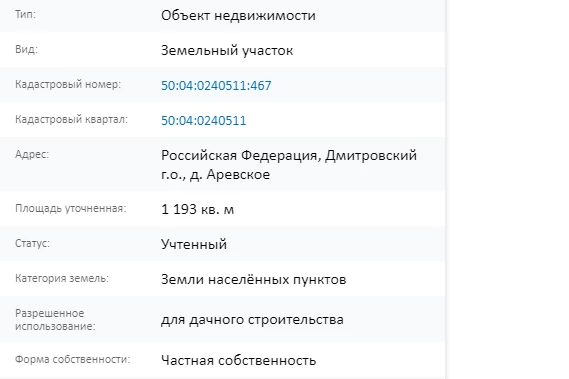Click the value 'для дачного строительства'
This screenshot has height=379, width=569.
252,319
